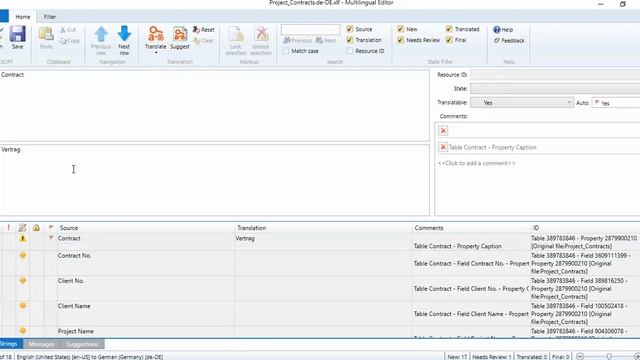Restore down the window
The height and width of the screenshot is (360, 640).
coord(622,4)
